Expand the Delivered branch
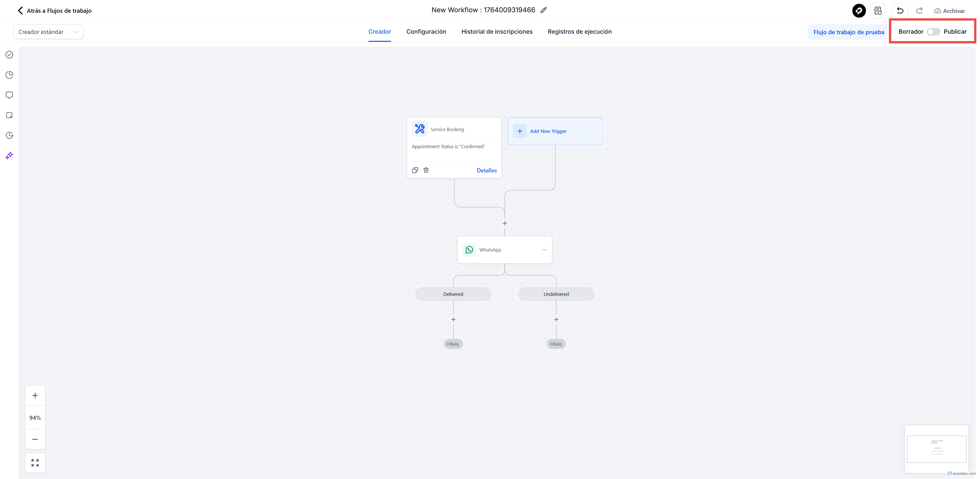 pos(453,294)
